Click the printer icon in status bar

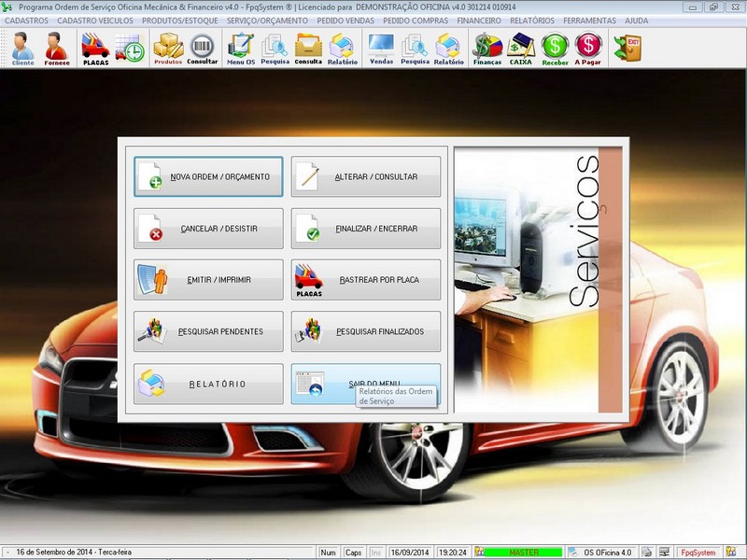(x=648, y=553)
